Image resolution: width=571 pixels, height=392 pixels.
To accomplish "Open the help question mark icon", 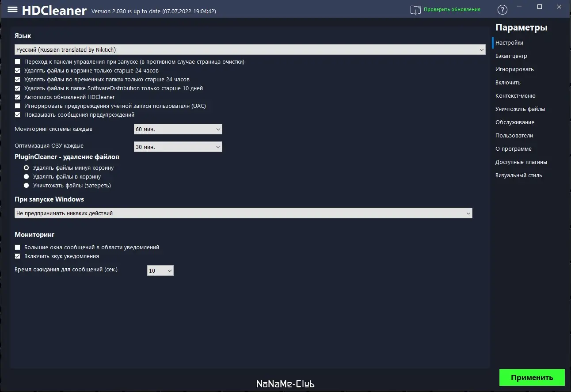I will (502, 10).
